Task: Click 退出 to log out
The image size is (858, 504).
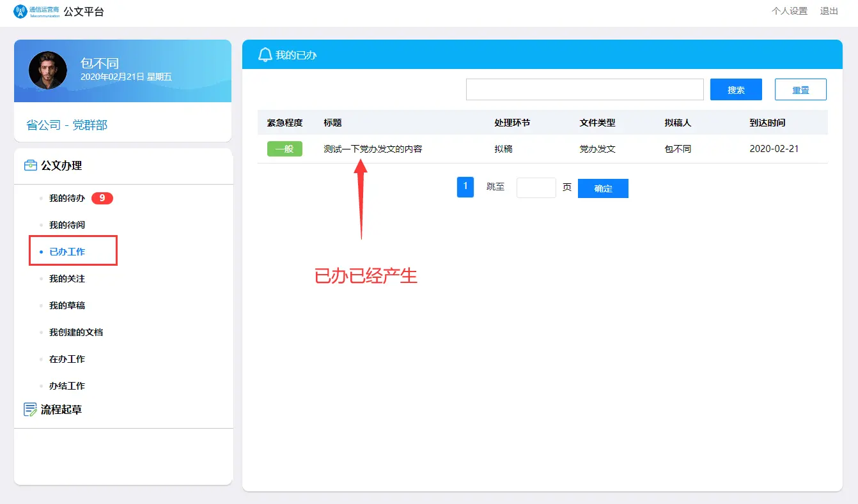Action: click(829, 11)
